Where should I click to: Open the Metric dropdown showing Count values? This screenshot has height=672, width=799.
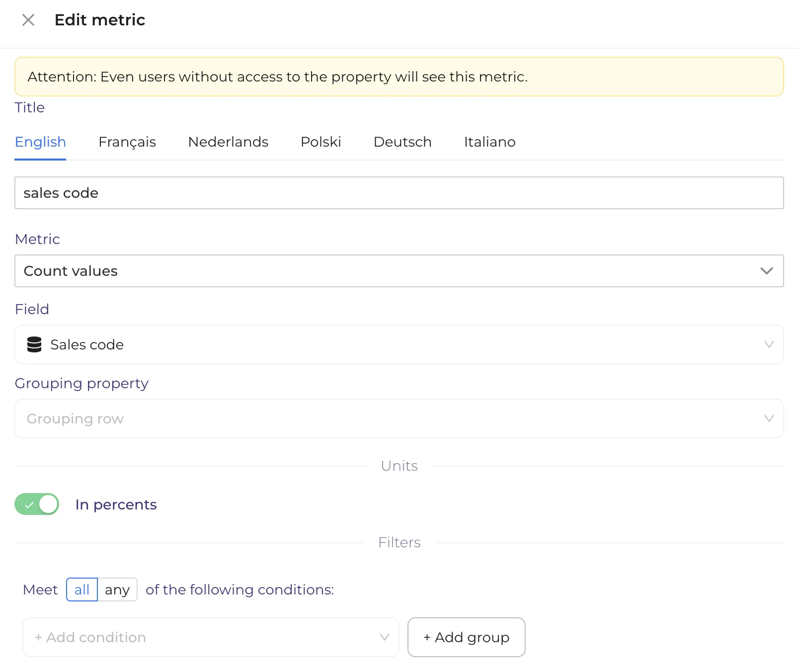pos(399,271)
